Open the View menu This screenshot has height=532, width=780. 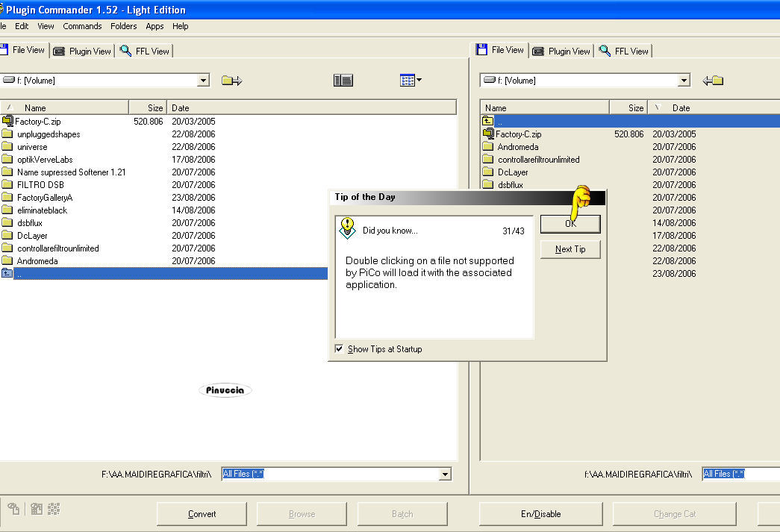click(46, 26)
